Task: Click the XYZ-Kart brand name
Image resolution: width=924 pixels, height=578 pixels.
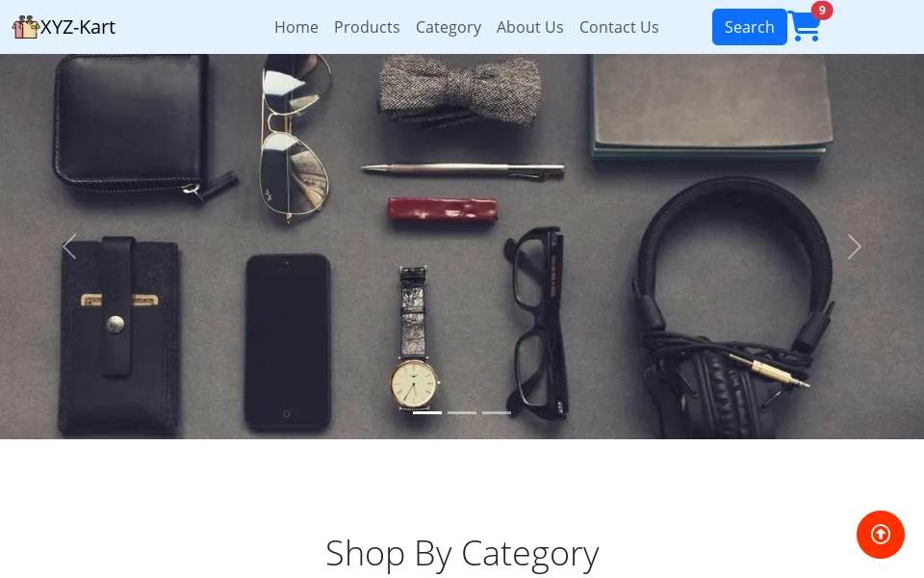Action: 78,27
